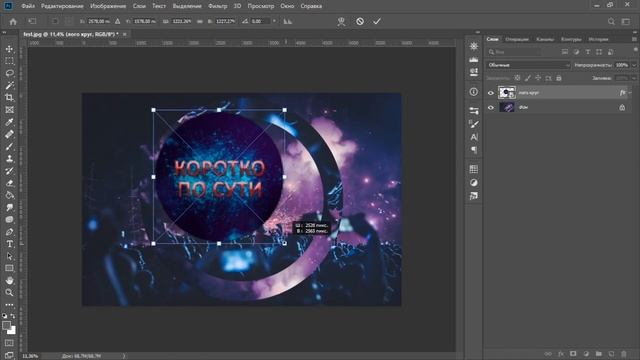Open the «Фильтр» menu
This screenshot has width=640, height=360.
218,6
